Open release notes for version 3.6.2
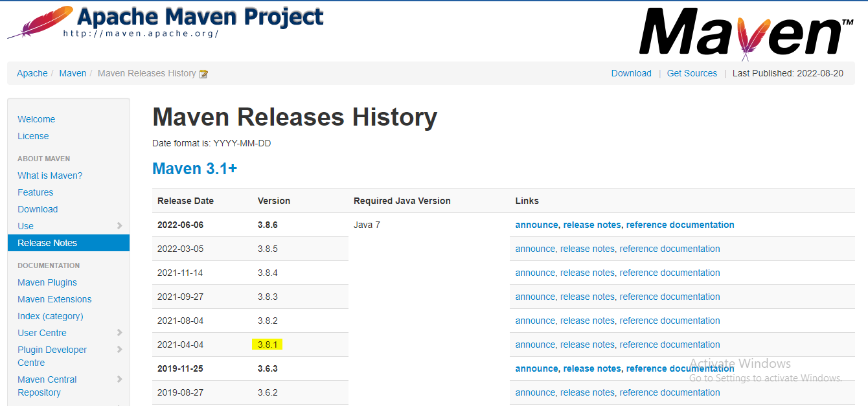 (588, 392)
